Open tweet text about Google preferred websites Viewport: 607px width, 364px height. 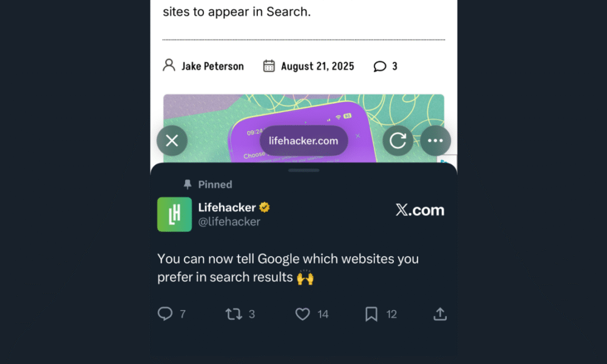click(x=288, y=268)
